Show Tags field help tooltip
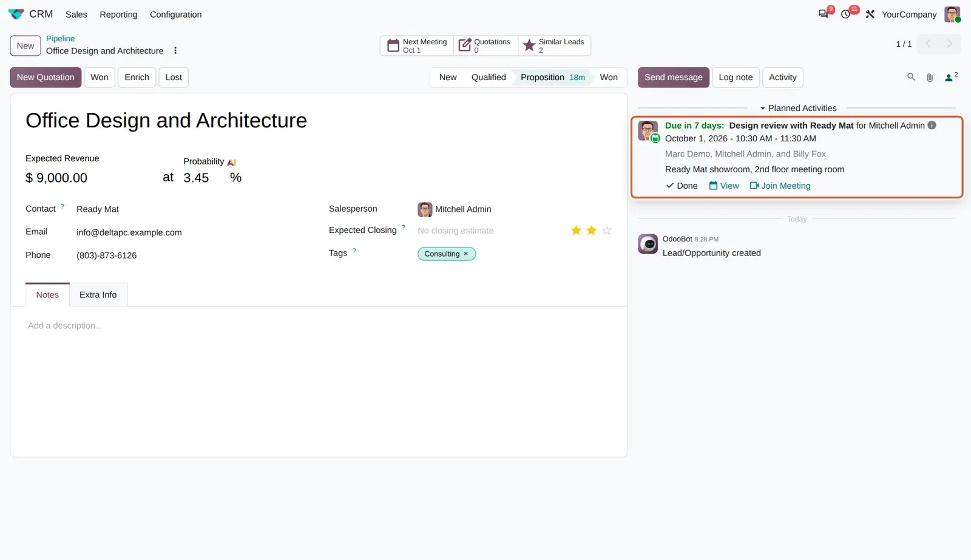This screenshot has width=971, height=560. point(354,251)
